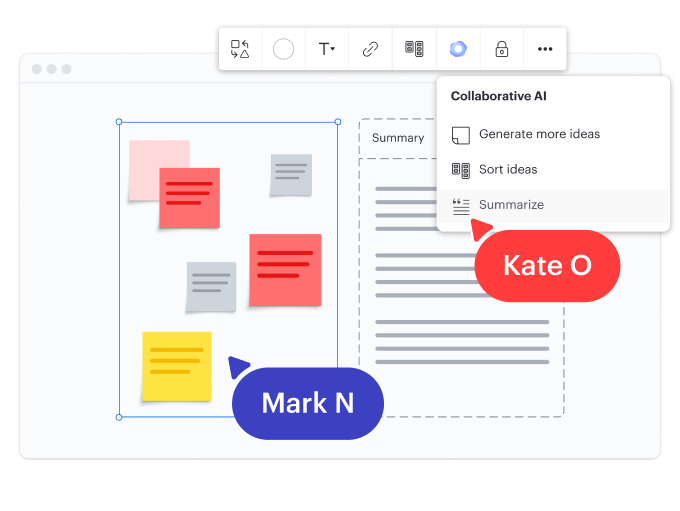Open the more options ellipsis menu
Viewport: 680px width, 511px height.
pos(545,49)
